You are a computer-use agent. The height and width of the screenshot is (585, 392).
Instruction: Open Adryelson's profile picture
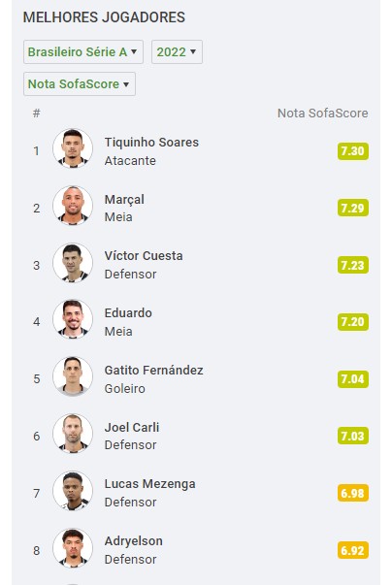click(73, 548)
